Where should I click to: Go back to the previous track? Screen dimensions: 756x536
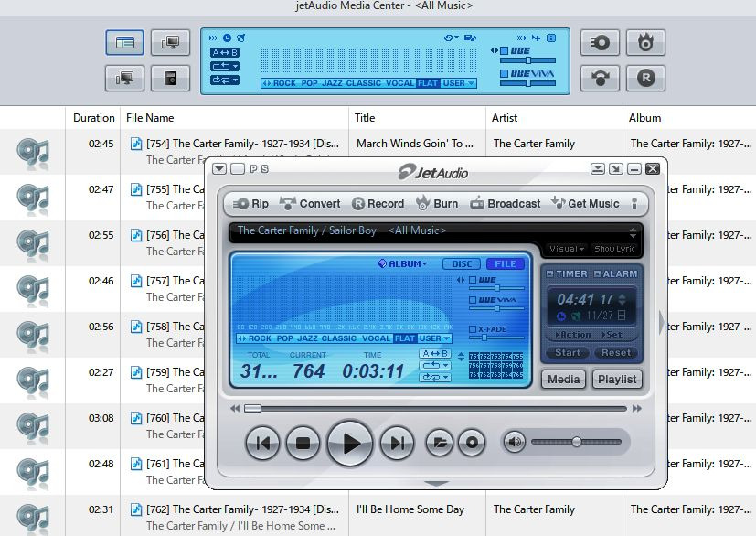[262, 444]
